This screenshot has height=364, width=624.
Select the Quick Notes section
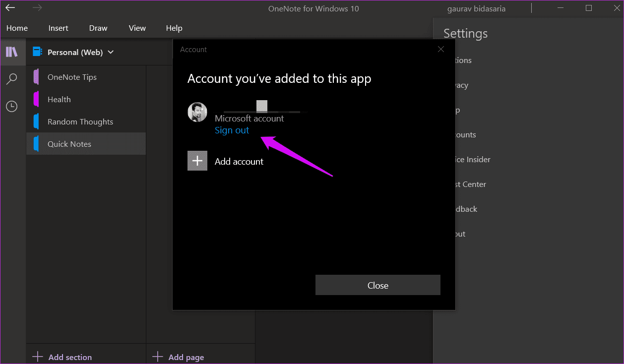(86, 144)
